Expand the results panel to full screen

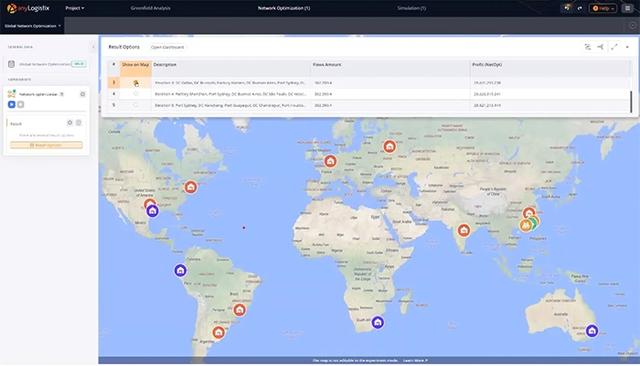pos(614,47)
